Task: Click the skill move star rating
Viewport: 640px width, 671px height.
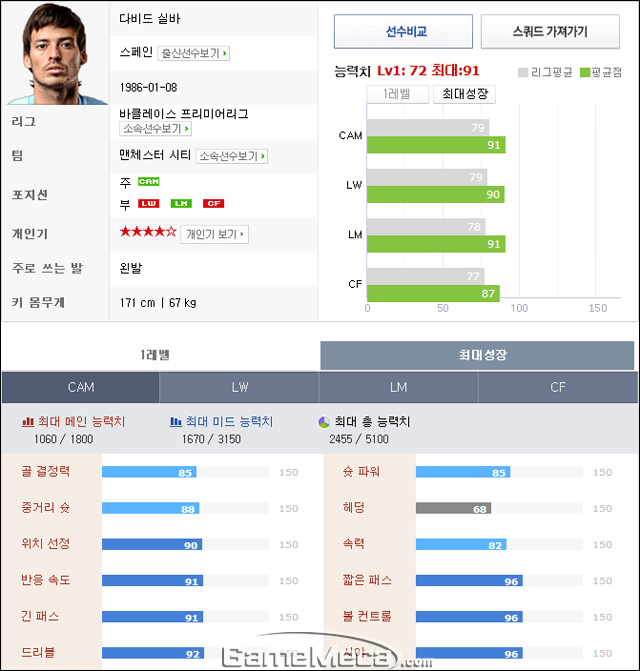Action: 148,232
